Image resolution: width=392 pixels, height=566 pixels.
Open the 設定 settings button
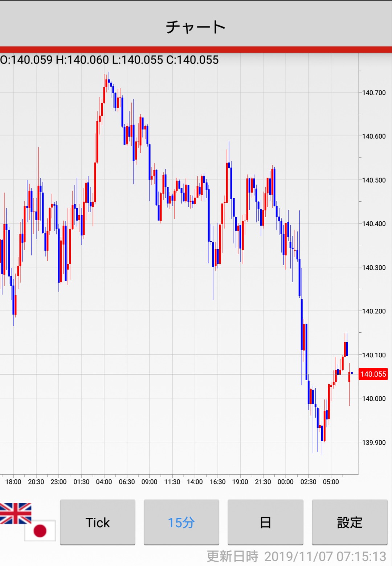point(350,522)
